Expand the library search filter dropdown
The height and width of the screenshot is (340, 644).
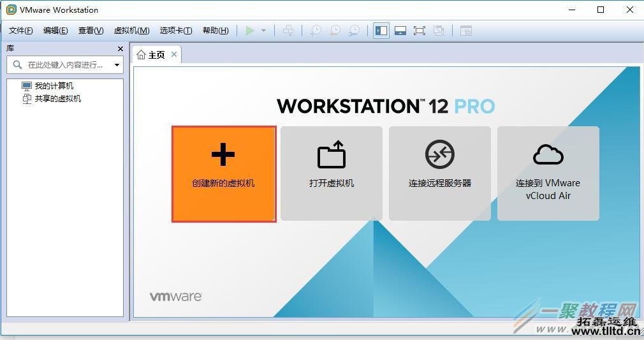(x=117, y=65)
